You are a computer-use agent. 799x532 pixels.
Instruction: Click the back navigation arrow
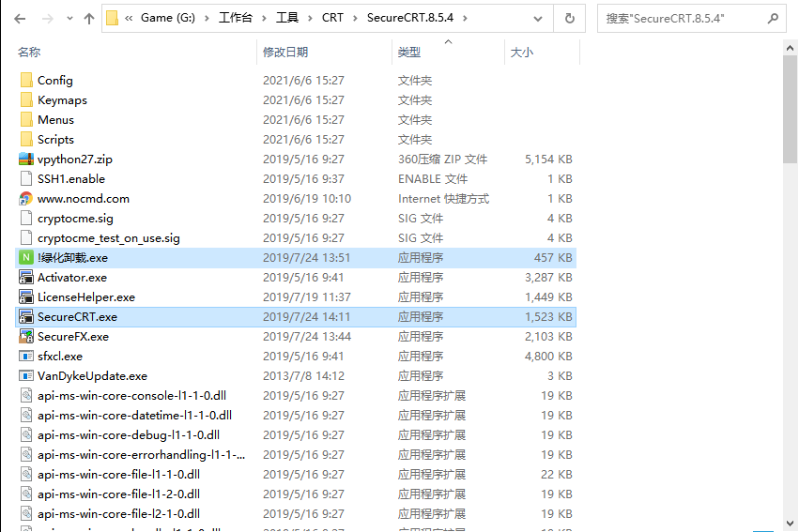click(x=20, y=18)
